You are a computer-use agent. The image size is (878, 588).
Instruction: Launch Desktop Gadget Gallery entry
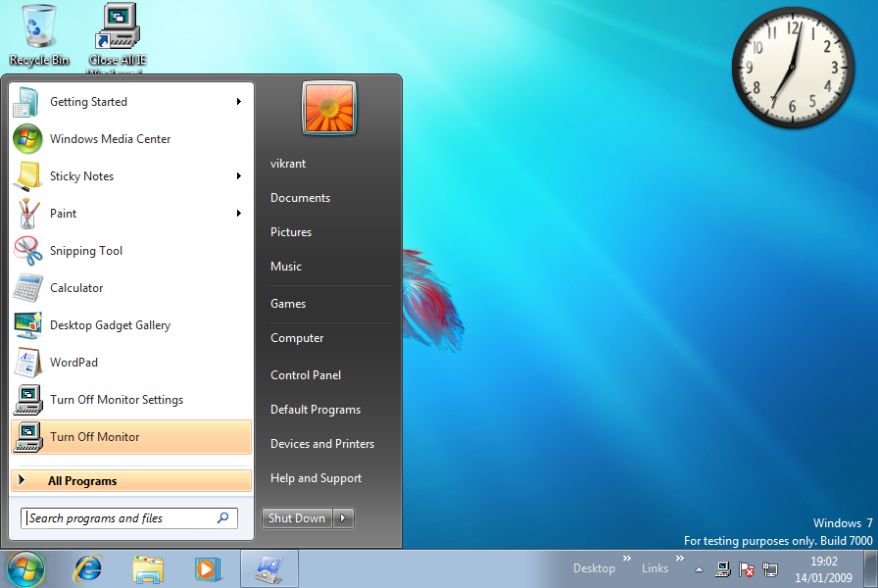tap(131, 324)
